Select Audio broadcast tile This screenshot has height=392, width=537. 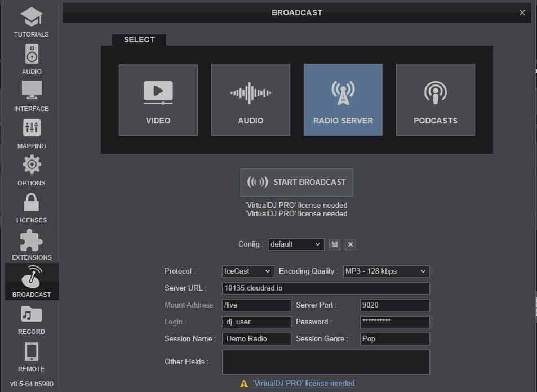click(251, 100)
